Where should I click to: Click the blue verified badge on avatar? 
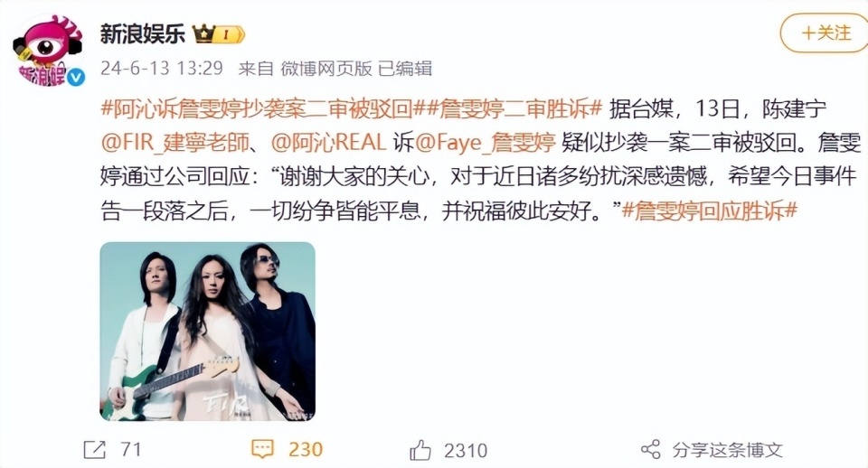76,78
